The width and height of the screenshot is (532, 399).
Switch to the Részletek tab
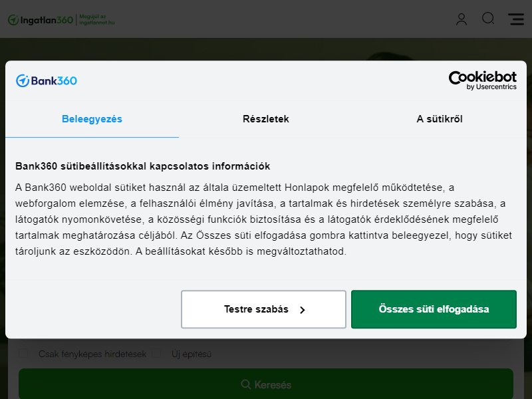pyautogui.click(x=265, y=119)
